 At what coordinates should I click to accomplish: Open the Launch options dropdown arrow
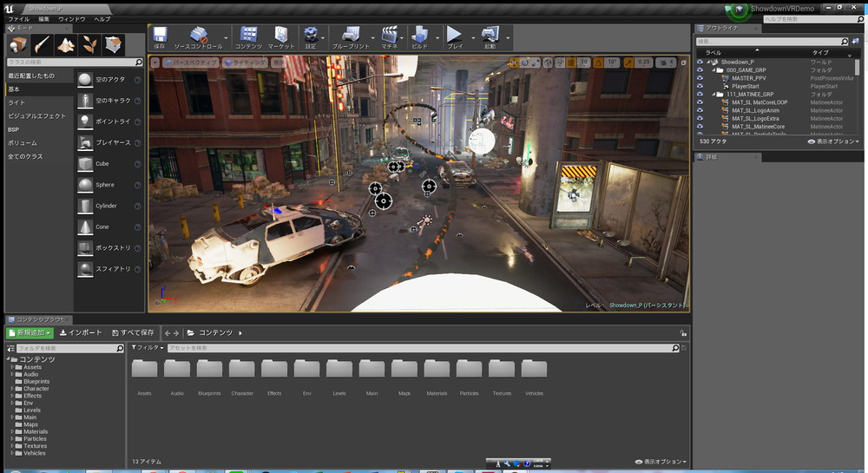[x=508, y=38]
